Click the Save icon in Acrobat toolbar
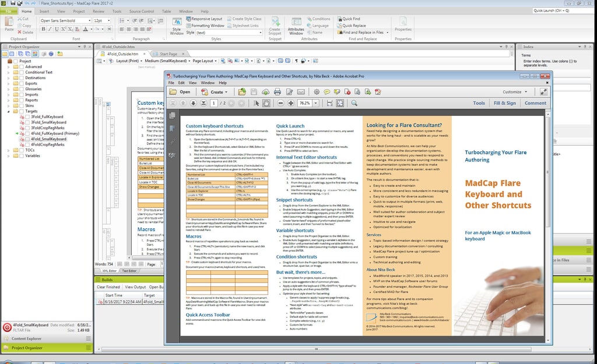This screenshot has height=364, width=597. coord(254,91)
